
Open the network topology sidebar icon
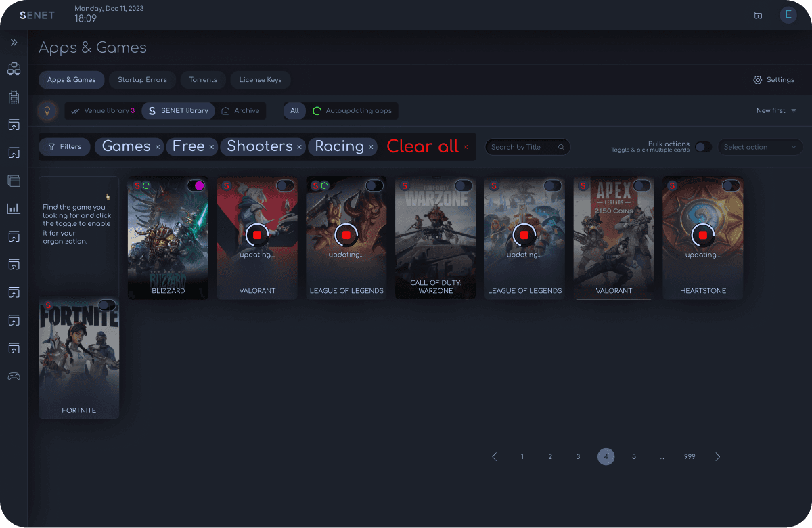(x=14, y=68)
